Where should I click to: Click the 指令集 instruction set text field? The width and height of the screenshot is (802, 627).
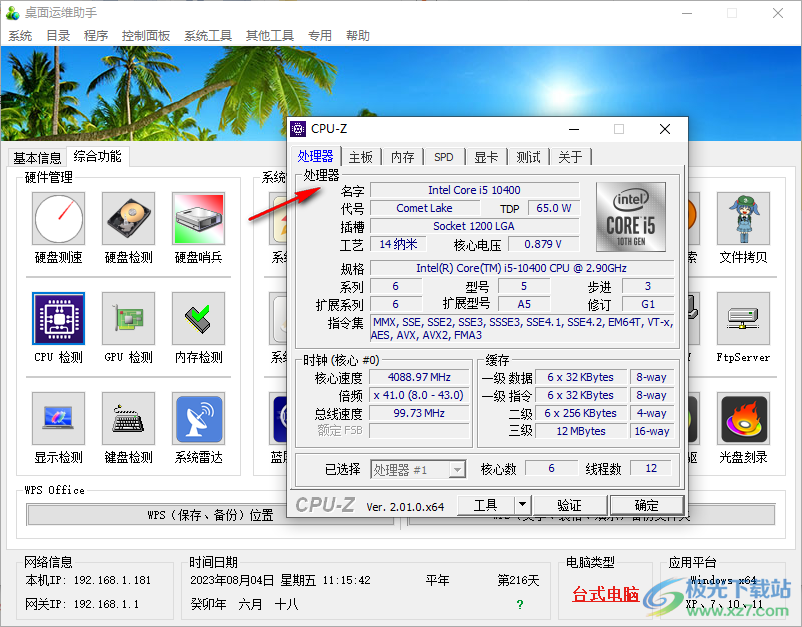(x=522, y=328)
